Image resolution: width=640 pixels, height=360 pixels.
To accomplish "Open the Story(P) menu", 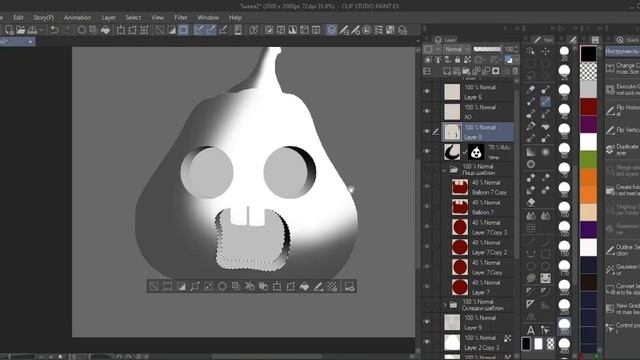I will pos(43,18).
